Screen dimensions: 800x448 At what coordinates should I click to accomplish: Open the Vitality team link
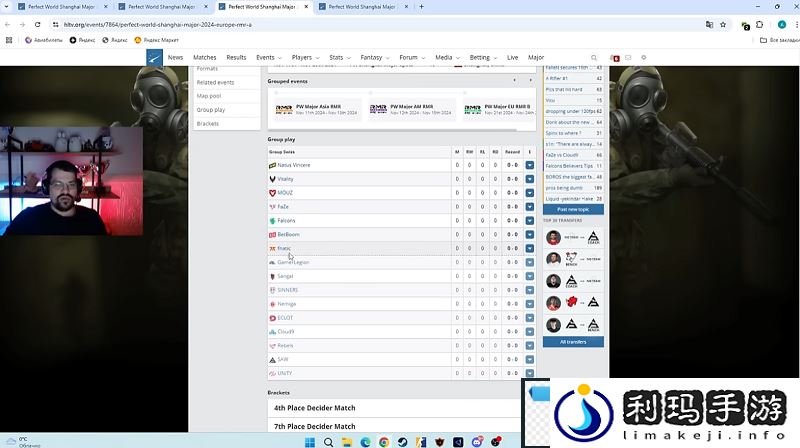pos(285,179)
